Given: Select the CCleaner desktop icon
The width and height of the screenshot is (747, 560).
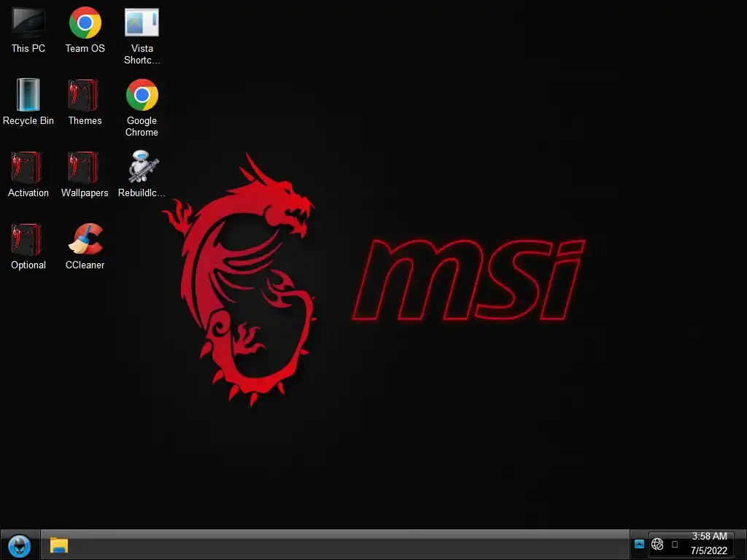Looking at the screenshot, I should coord(85,246).
